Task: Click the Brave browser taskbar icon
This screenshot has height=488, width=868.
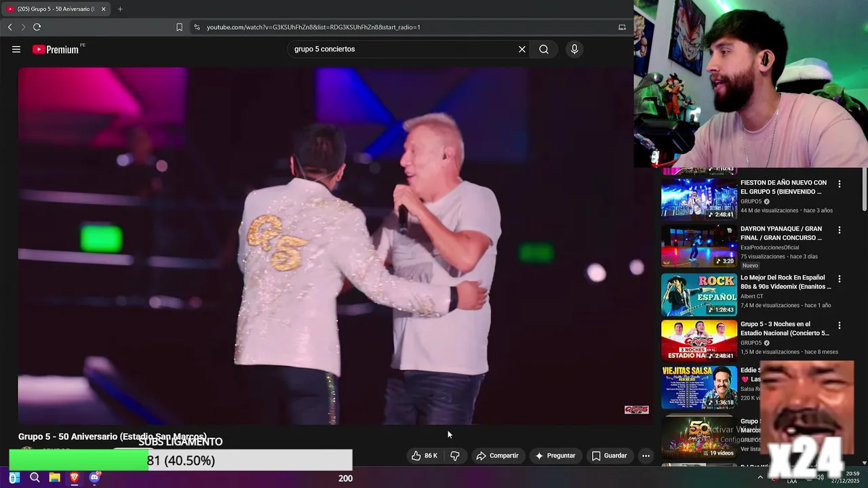Action: [x=75, y=478]
